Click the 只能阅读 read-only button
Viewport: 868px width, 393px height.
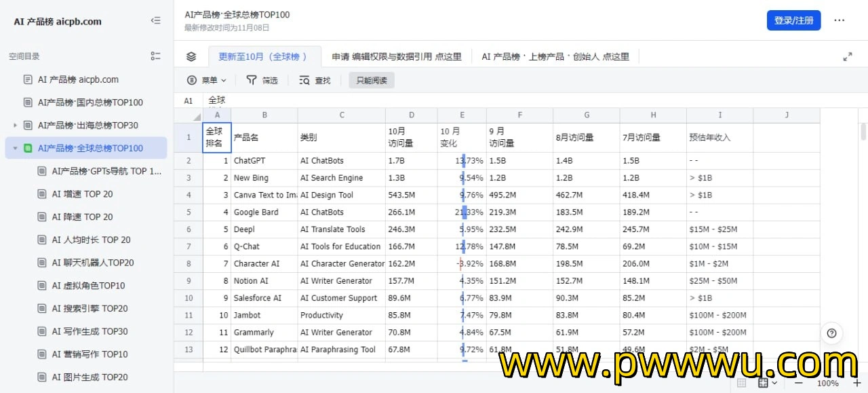[372, 80]
